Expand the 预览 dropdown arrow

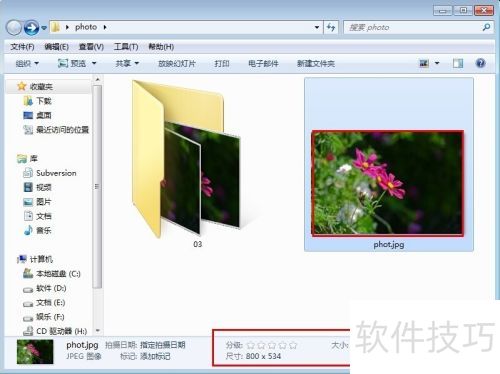[94, 63]
